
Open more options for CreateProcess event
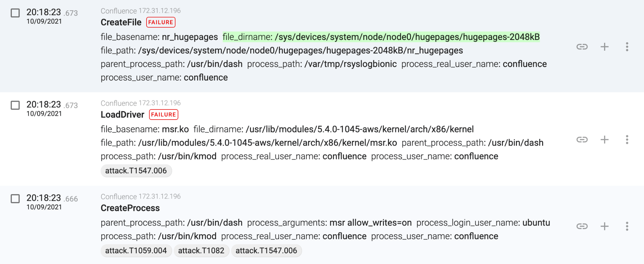[x=627, y=226]
